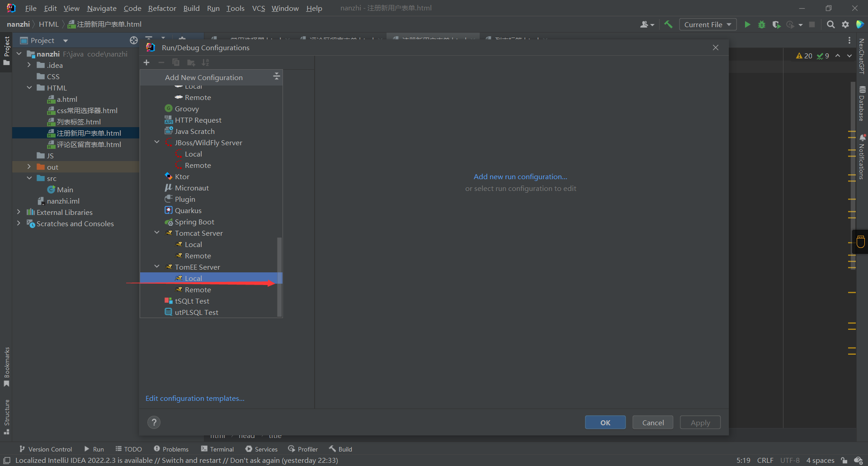
Task: Click the CRLF line separator in status bar
Action: pyautogui.click(x=765, y=461)
